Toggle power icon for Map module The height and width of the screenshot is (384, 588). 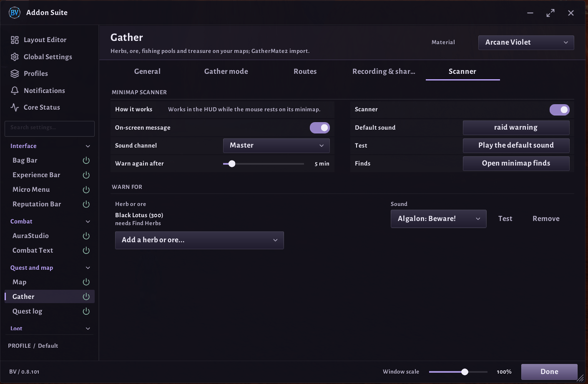pos(86,282)
